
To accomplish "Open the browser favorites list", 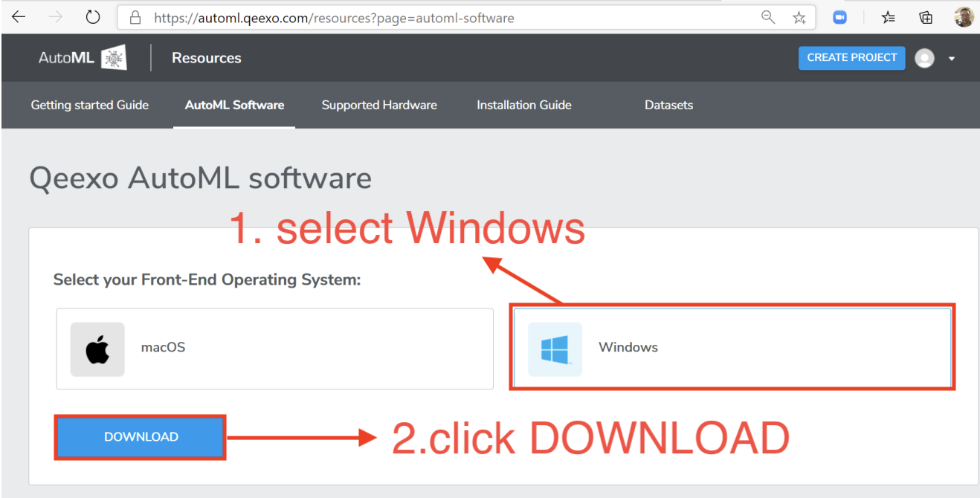I will tap(888, 18).
